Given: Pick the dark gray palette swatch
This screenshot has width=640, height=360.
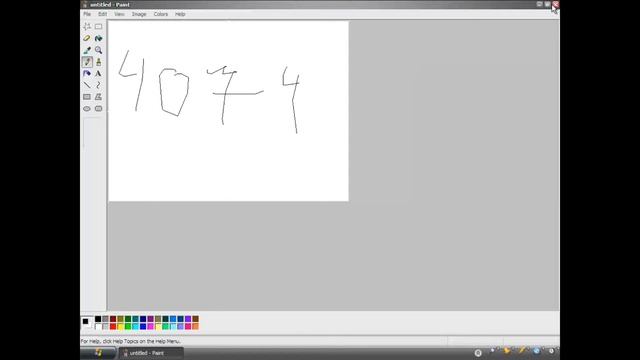Looking at the screenshot, I should 105,319.
